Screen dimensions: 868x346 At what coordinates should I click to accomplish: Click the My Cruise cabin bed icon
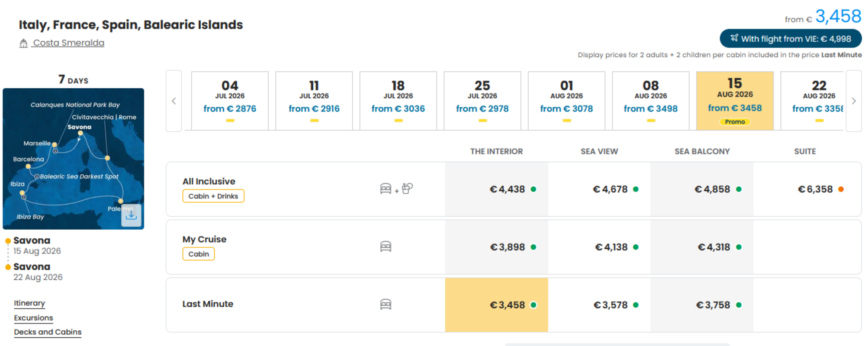pyautogui.click(x=386, y=247)
